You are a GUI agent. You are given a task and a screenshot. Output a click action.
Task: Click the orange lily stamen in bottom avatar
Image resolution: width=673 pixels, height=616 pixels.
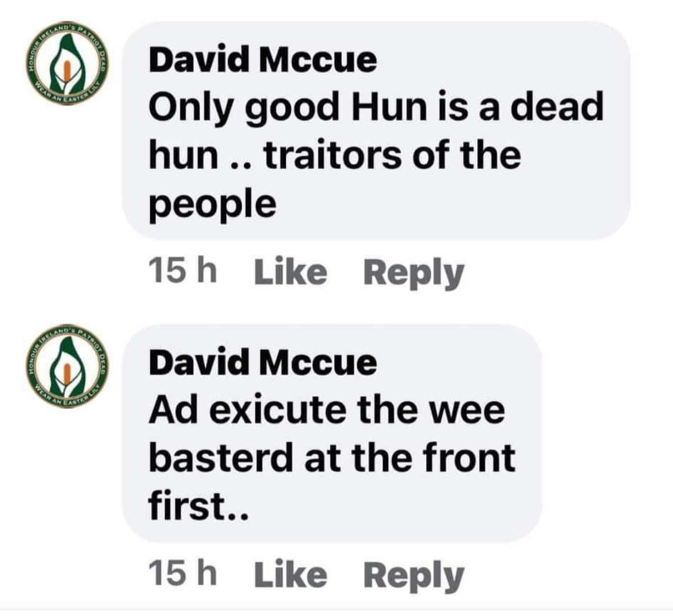(67, 373)
